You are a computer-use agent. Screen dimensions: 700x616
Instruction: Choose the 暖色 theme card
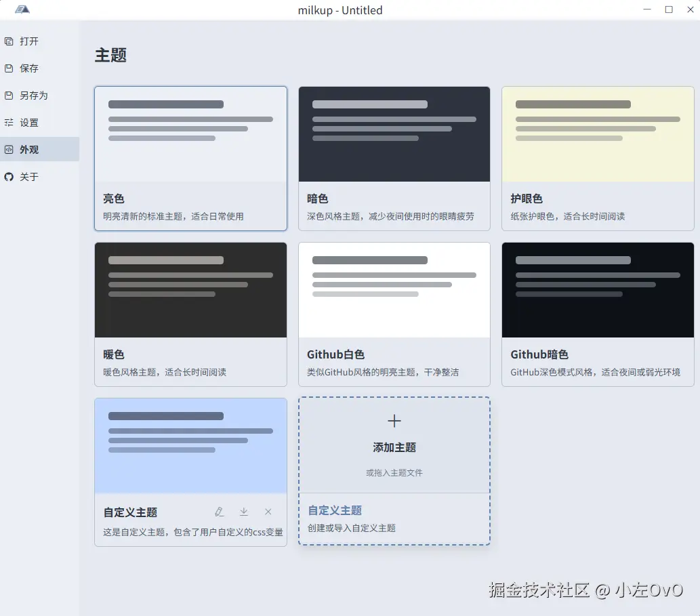(x=190, y=314)
